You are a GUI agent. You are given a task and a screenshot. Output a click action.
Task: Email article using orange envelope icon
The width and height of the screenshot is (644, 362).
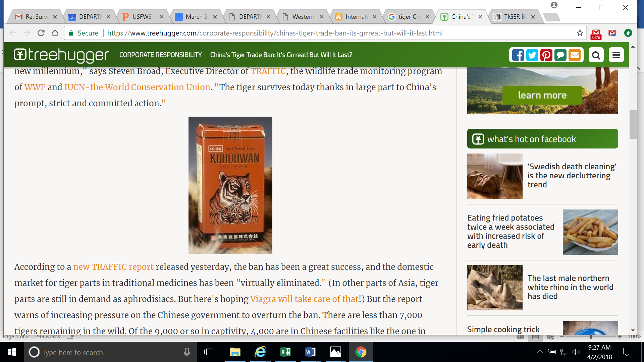(574, 55)
